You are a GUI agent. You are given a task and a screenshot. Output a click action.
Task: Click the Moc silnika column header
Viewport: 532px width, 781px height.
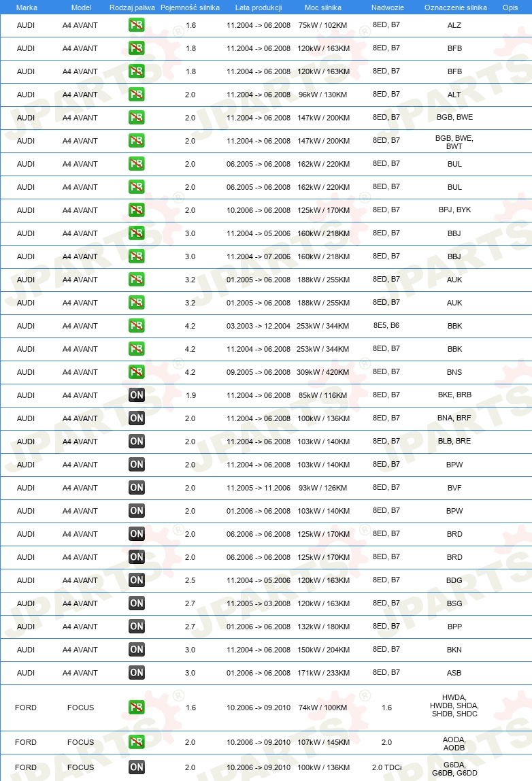pyautogui.click(x=322, y=7)
